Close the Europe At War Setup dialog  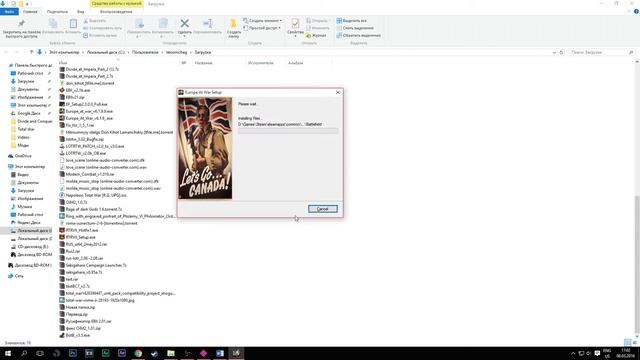point(338,92)
